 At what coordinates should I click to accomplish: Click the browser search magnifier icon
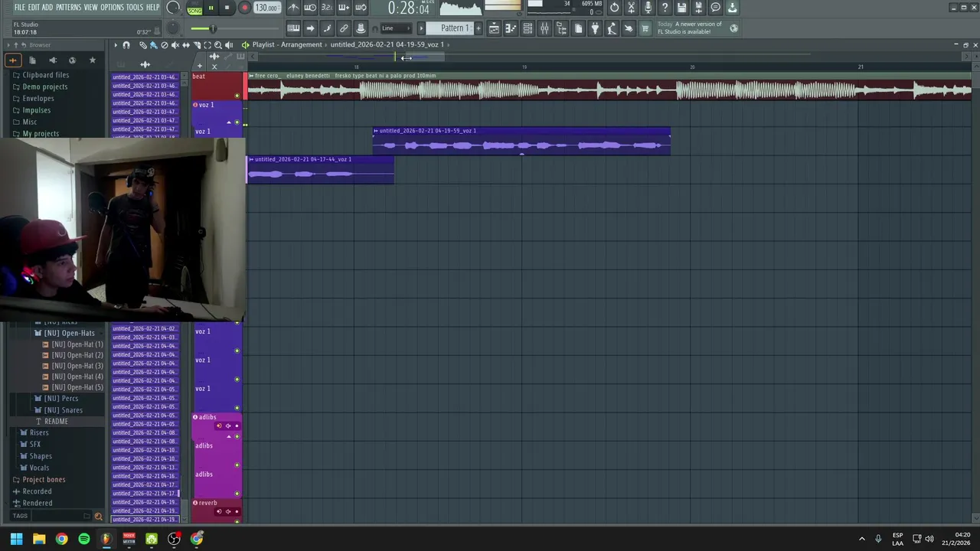click(98, 517)
